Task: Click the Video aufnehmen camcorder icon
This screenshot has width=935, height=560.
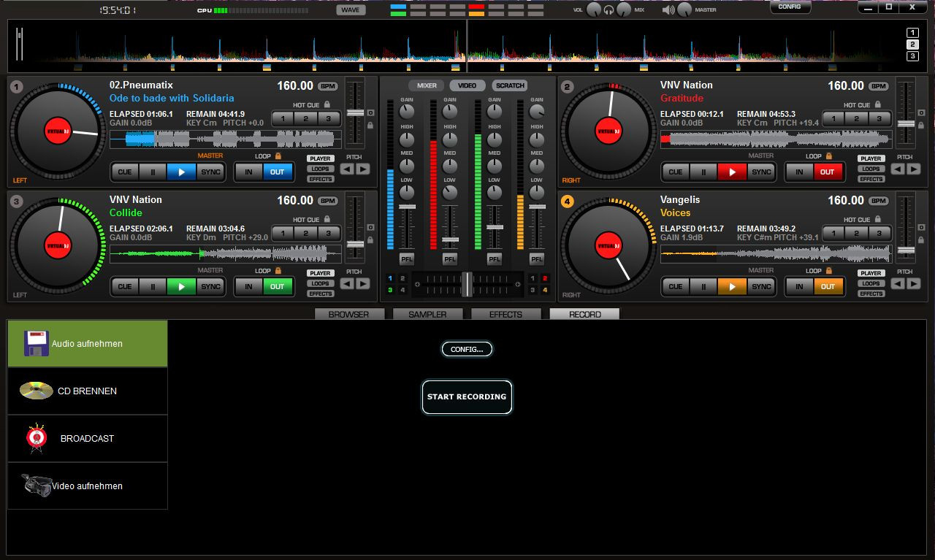Action: 35,485
